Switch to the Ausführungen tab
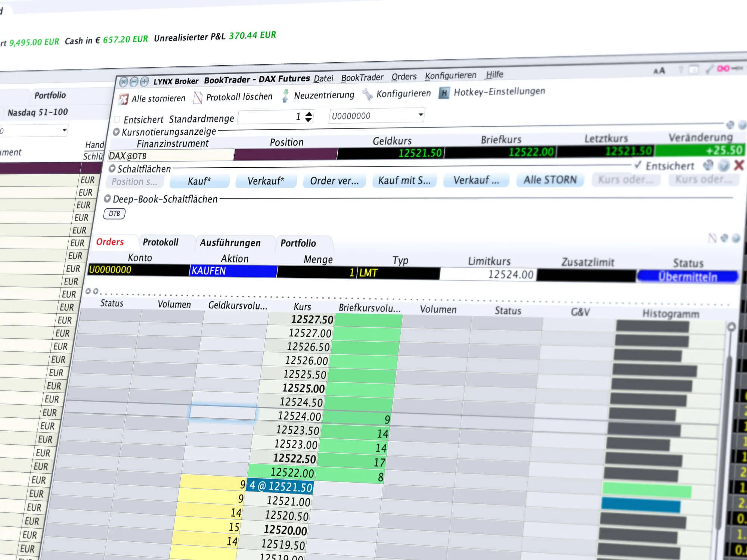The height and width of the screenshot is (560, 747). click(x=230, y=243)
